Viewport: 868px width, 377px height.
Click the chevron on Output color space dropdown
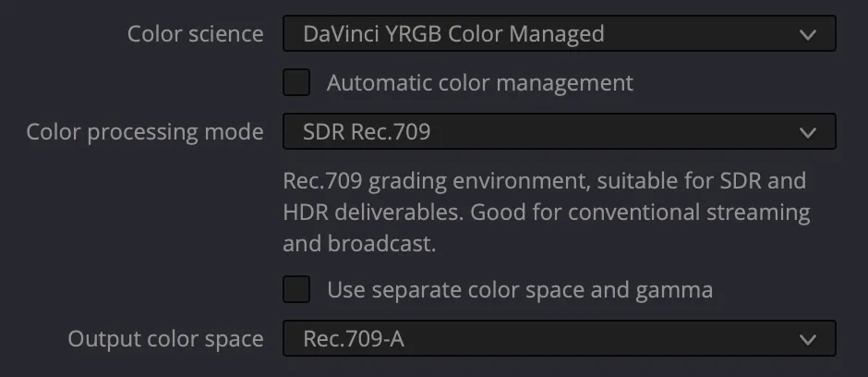[x=808, y=339]
